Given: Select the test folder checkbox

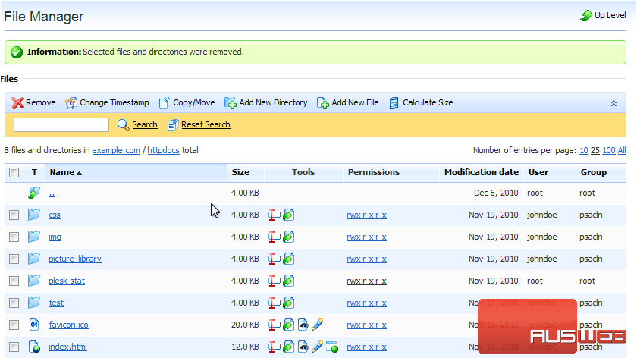Looking at the screenshot, I should [14, 303].
